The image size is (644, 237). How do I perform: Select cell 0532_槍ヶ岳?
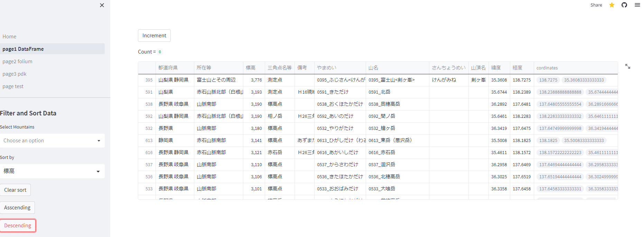397,128
